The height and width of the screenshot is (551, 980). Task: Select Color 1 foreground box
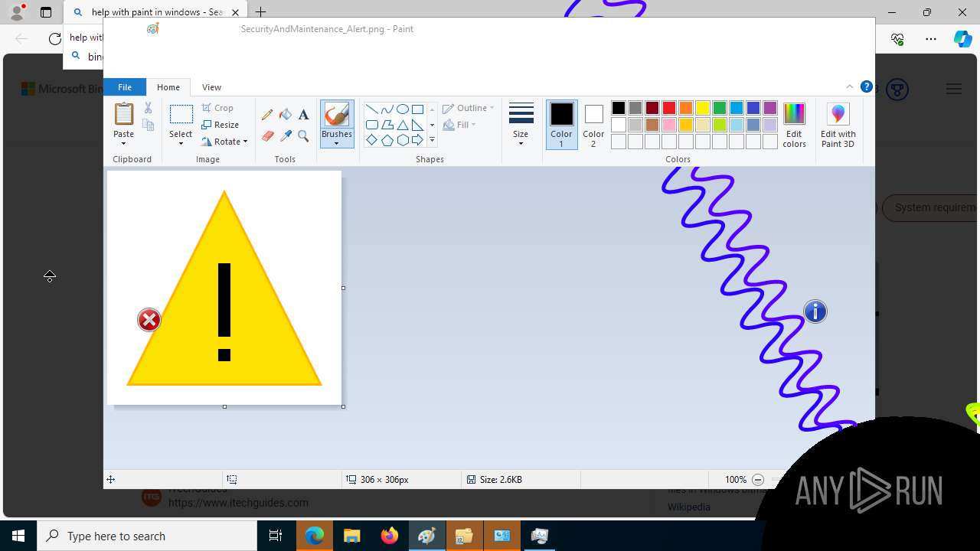[561, 125]
